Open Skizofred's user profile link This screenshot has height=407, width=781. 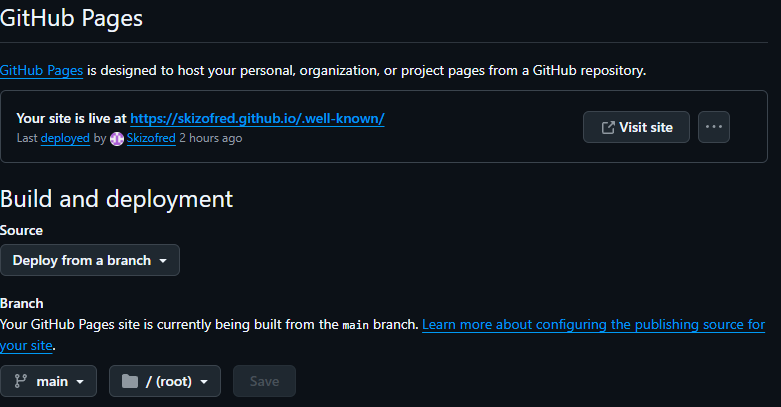[x=151, y=138]
